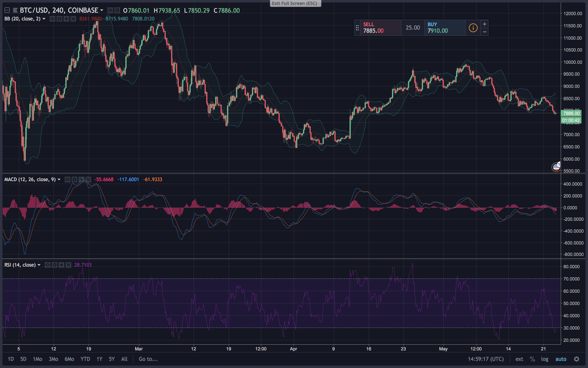
Task: Click the orange info icon in trade panel
Action: (x=473, y=28)
